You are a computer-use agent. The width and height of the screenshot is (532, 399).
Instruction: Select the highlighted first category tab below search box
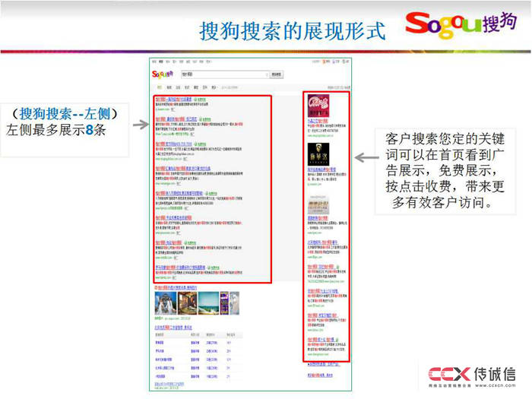tap(158, 87)
